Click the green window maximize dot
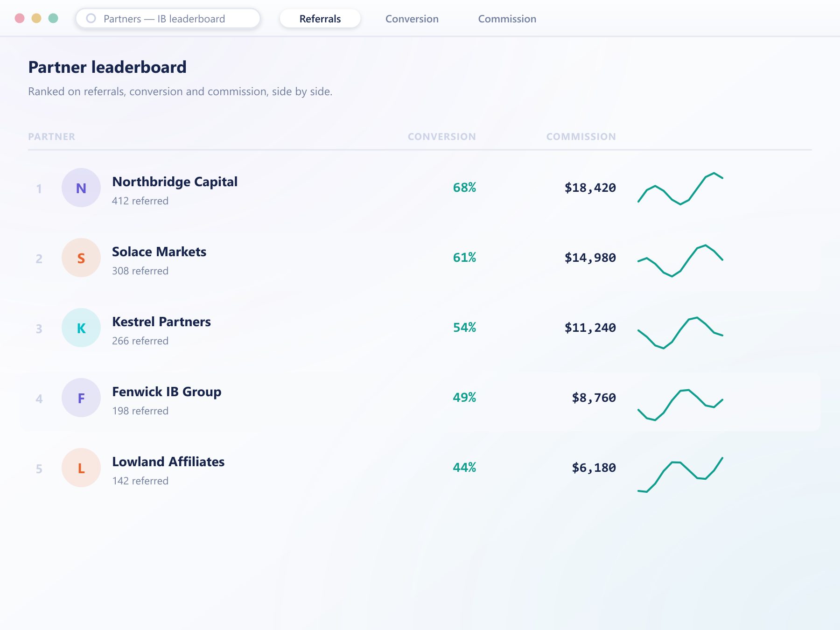This screenshot has height=630, width=840. (53, 18)
